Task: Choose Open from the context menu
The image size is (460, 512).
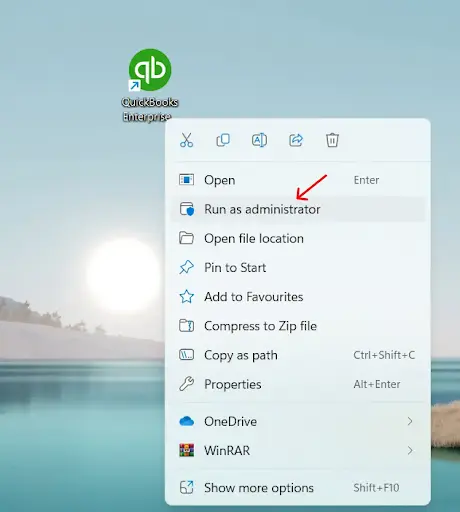Action: tap(298, 180)
